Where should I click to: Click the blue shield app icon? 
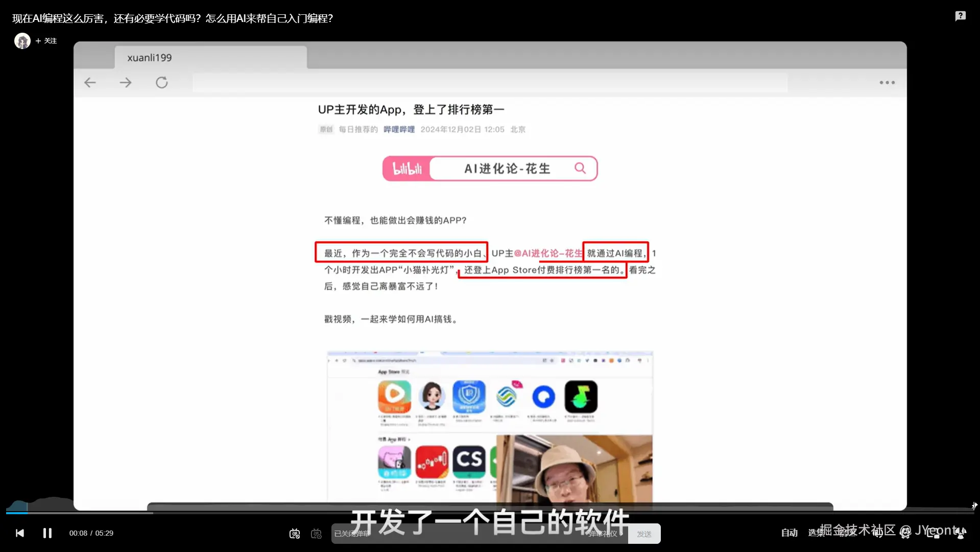click(x=469, y=397)
